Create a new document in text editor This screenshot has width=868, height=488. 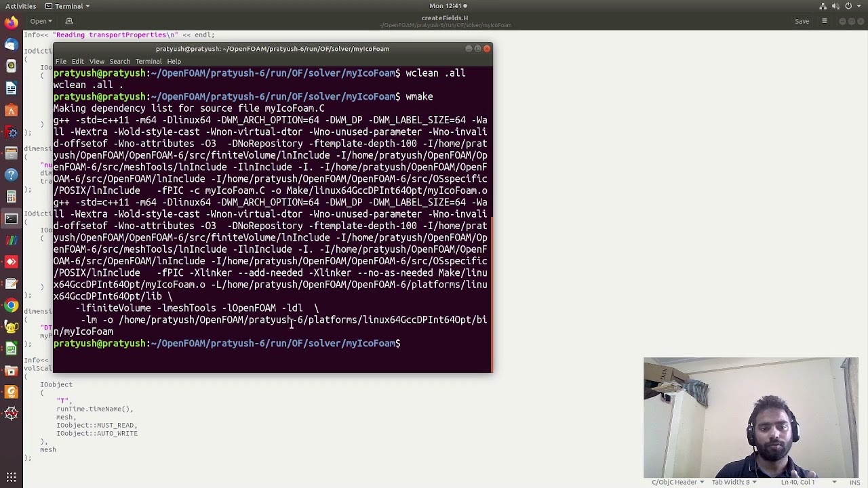[68, 21]
